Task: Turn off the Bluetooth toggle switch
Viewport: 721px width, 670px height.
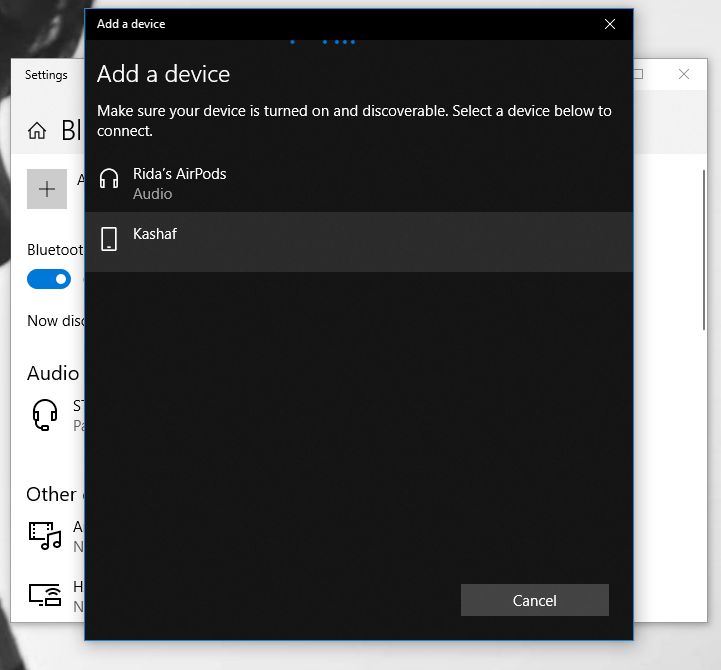Action: (x=49, y=279)
